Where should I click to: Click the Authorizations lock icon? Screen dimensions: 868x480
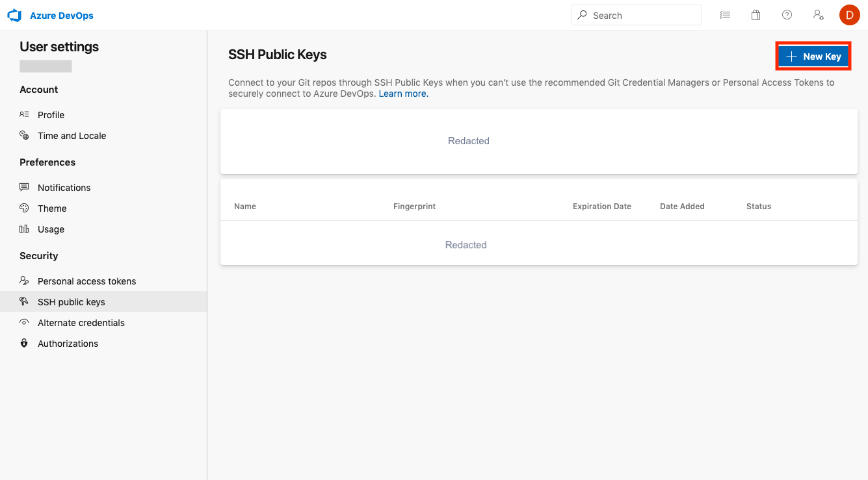coord(24,343)
